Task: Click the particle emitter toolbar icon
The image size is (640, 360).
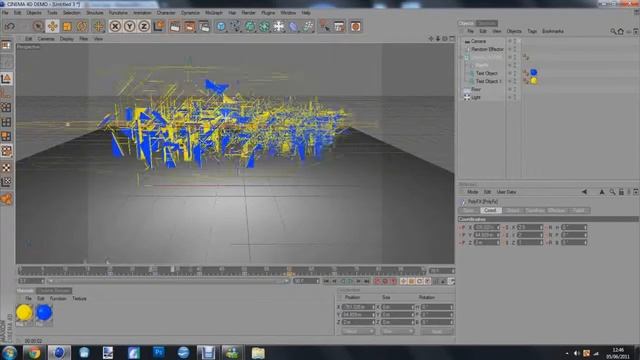Action: [x=308, y=27]
